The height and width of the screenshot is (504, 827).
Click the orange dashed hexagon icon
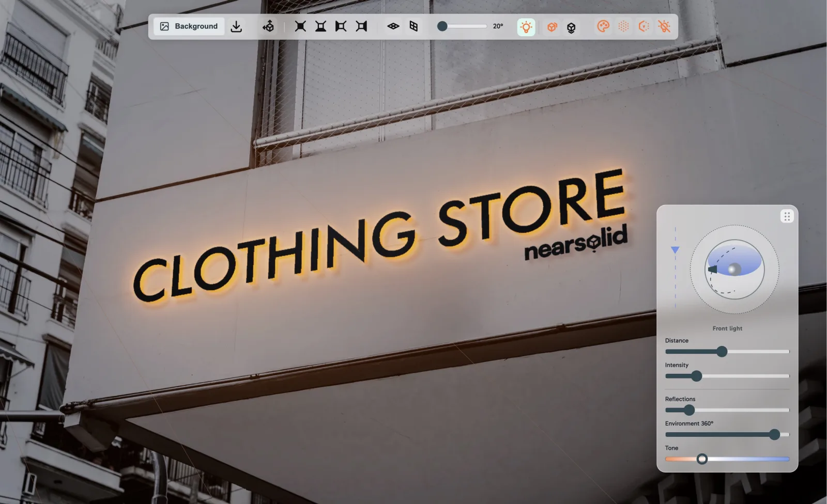[x=644, y=26]
